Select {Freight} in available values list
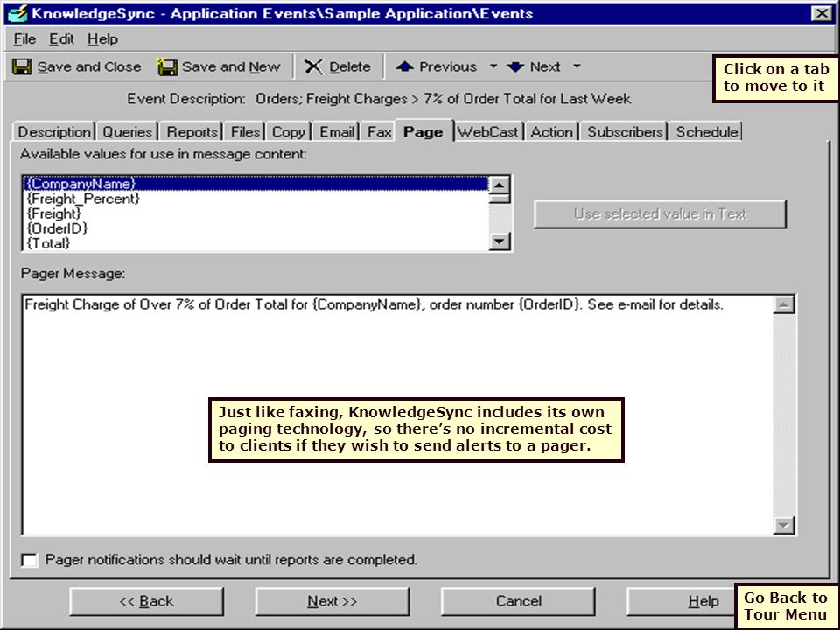 coord(256,213)
